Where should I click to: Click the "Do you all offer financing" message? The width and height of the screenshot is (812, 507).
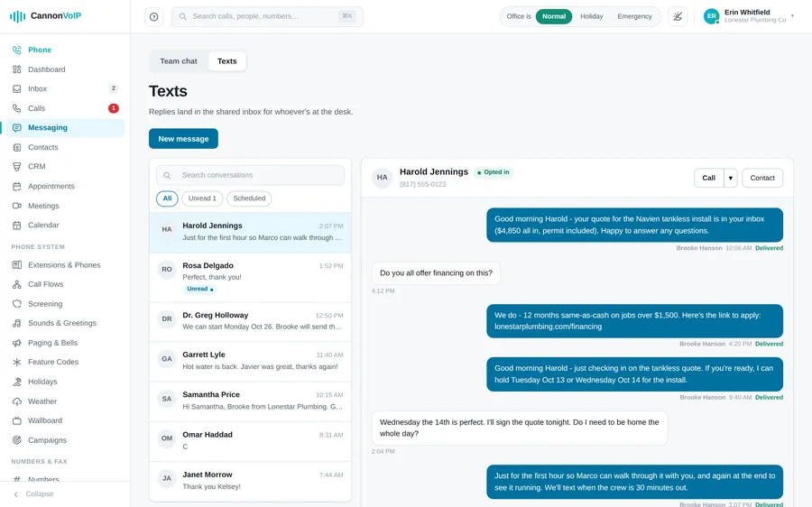pos(436,273)
